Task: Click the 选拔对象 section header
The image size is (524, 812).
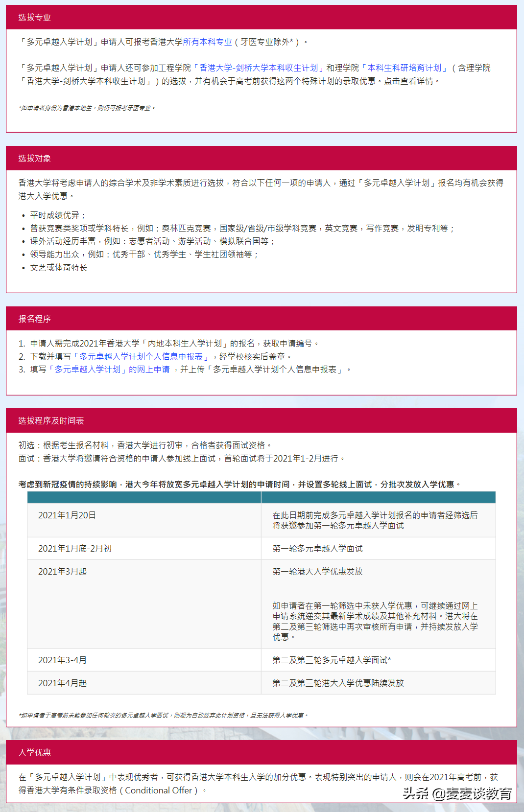Action: [x=262, y=158]
